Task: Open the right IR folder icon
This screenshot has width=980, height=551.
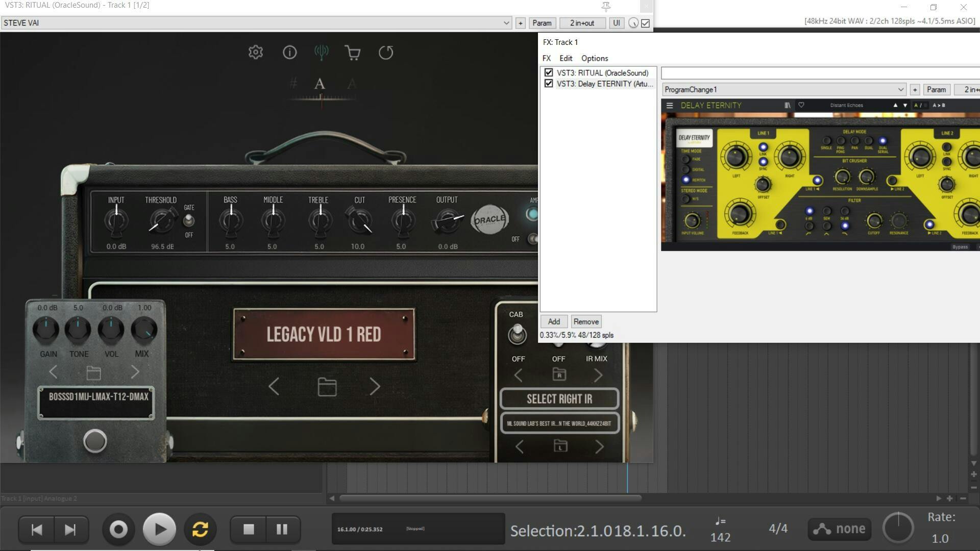Action: click(x=559, y=374)
